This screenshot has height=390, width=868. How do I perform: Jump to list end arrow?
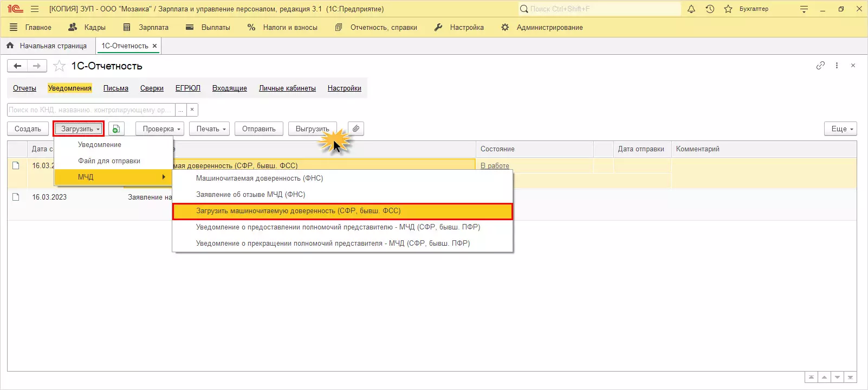click(850, 377)
